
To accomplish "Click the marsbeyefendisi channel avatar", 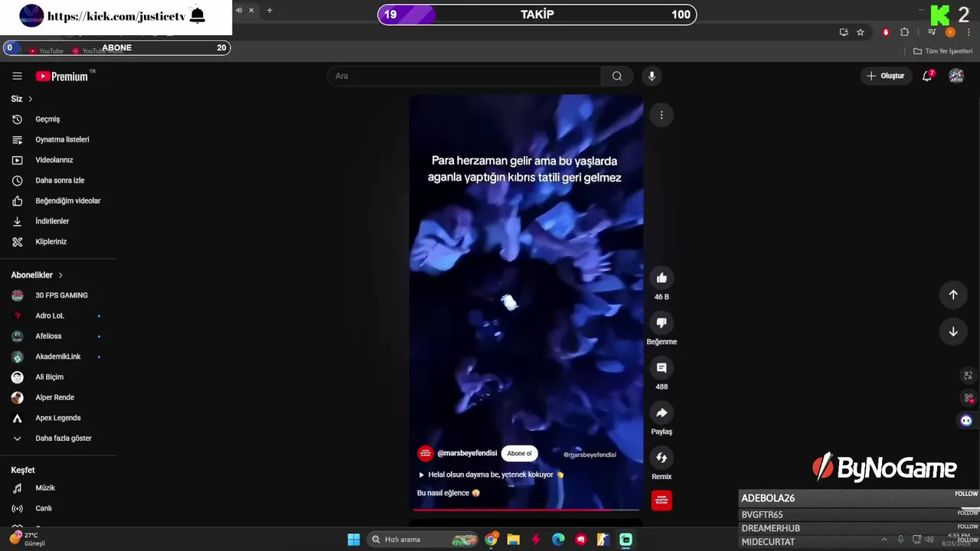I will 425,454.
